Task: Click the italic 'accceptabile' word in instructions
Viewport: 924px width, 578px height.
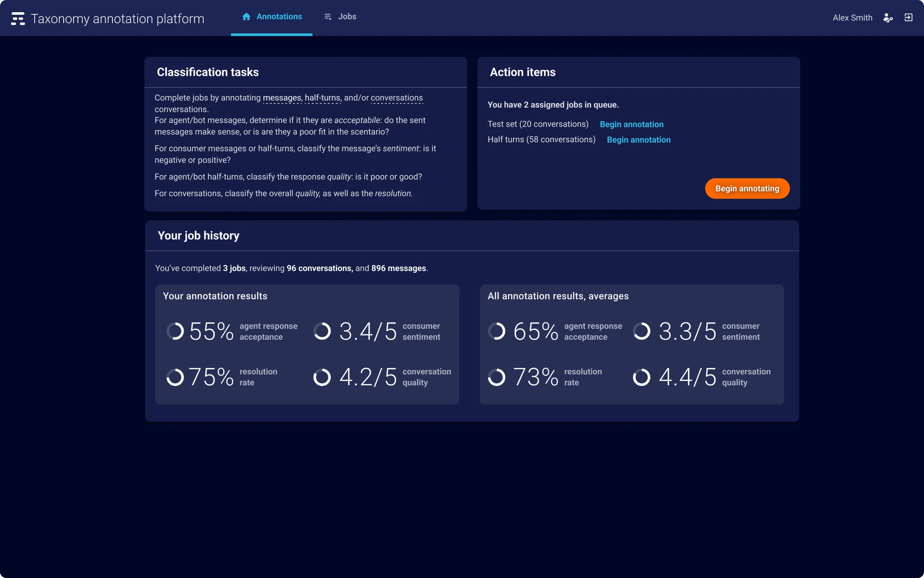Action: pyautogui.click(x=357, y=120)
